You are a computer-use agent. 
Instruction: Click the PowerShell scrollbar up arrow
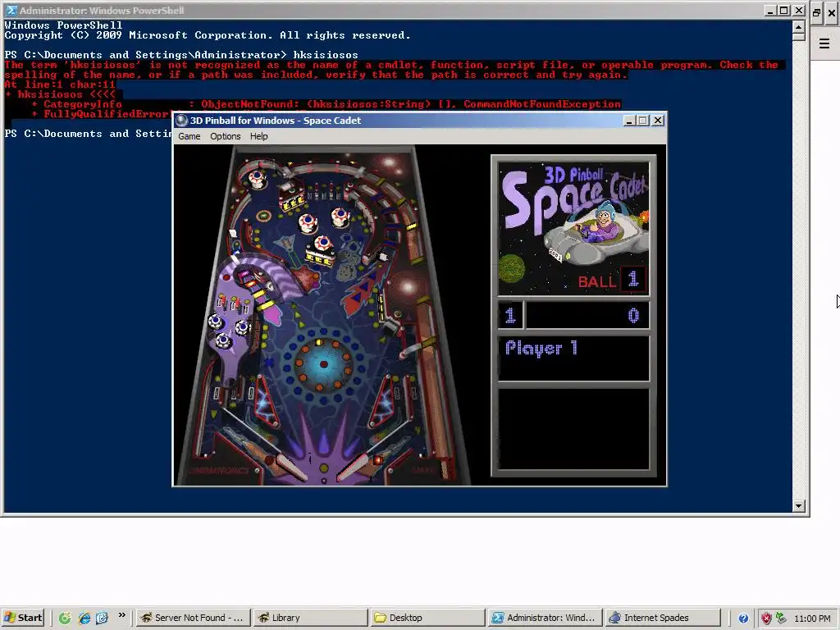798,26
